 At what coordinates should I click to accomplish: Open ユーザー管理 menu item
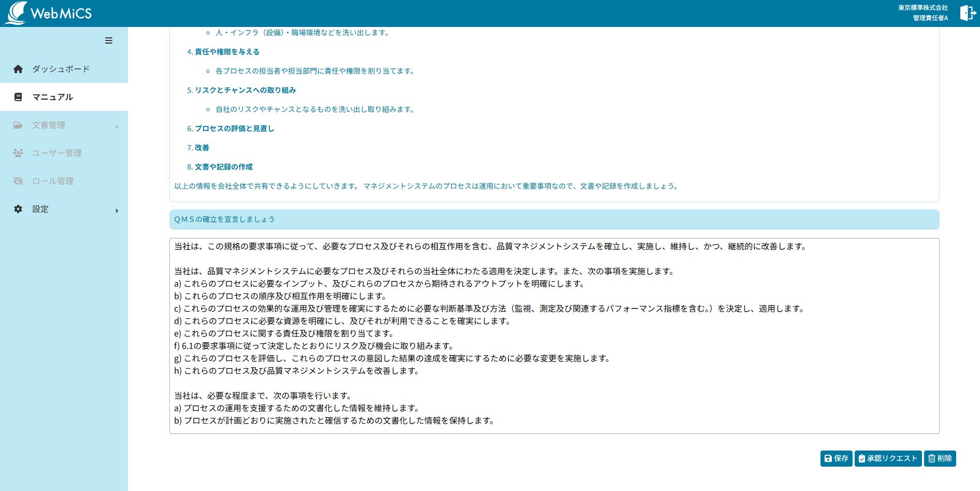tap(56, 153)
